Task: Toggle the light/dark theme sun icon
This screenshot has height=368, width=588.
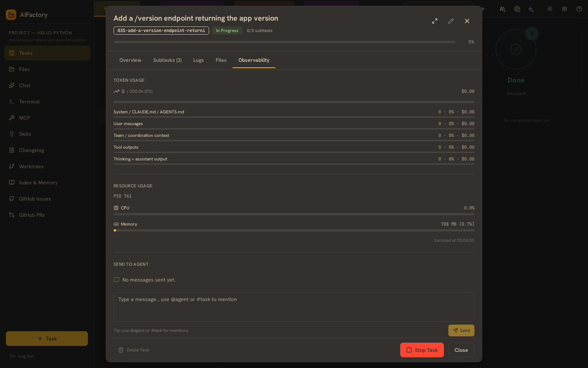Action: 550,9
